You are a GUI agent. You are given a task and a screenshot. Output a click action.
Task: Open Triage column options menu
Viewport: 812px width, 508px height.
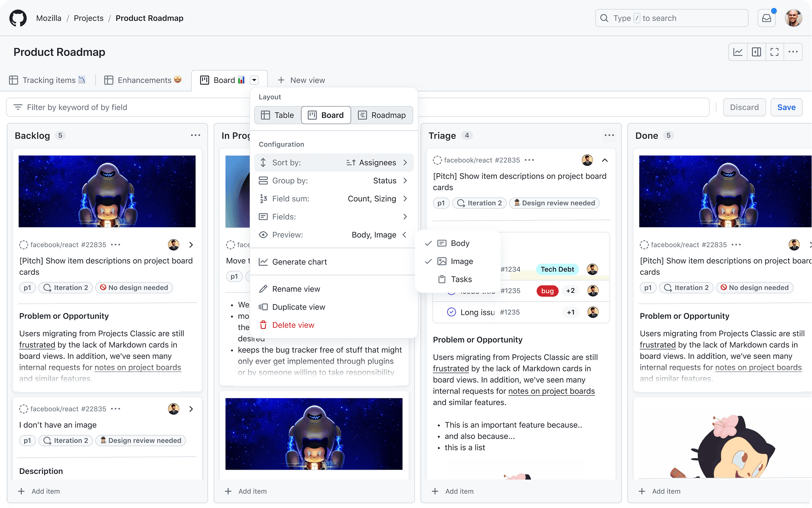coord(609,135)
